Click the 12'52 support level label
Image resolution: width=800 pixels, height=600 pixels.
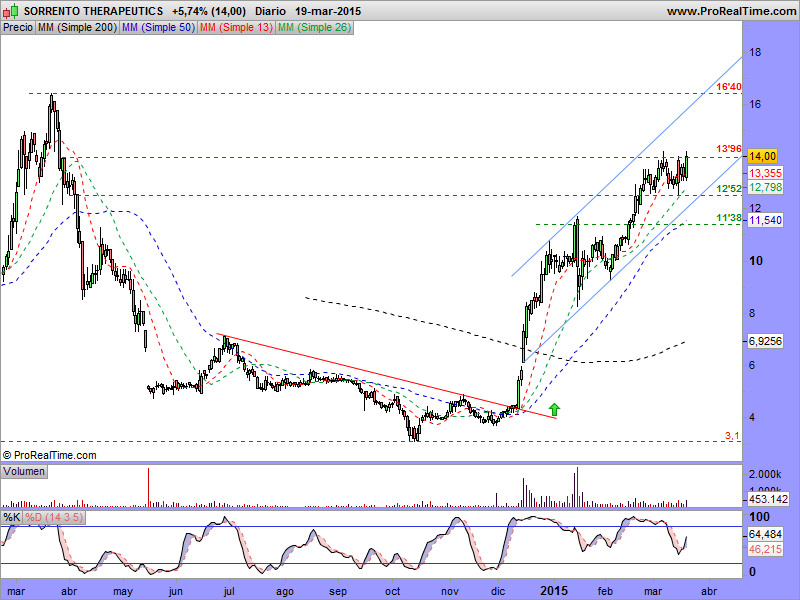coord(729,189)
